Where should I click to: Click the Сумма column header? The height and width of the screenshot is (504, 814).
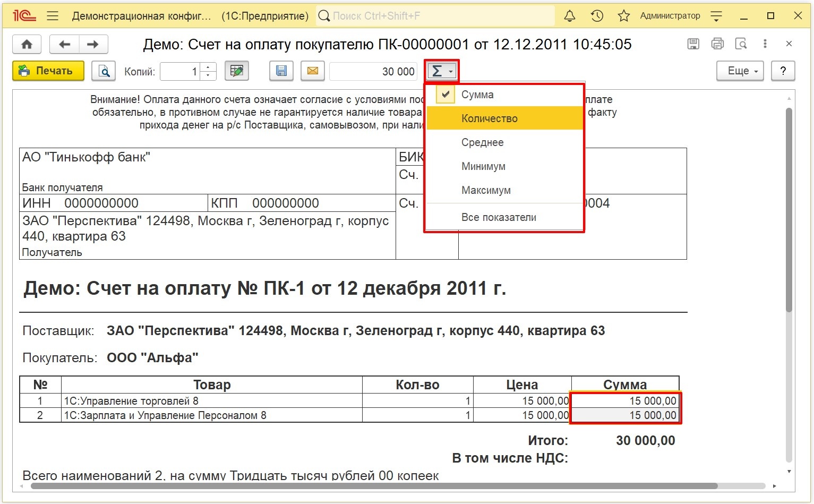coord(626,385)
